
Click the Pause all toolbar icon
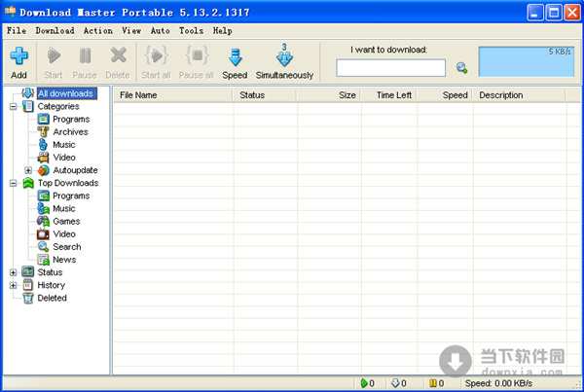pyautogui.click(x=197, y=55)
